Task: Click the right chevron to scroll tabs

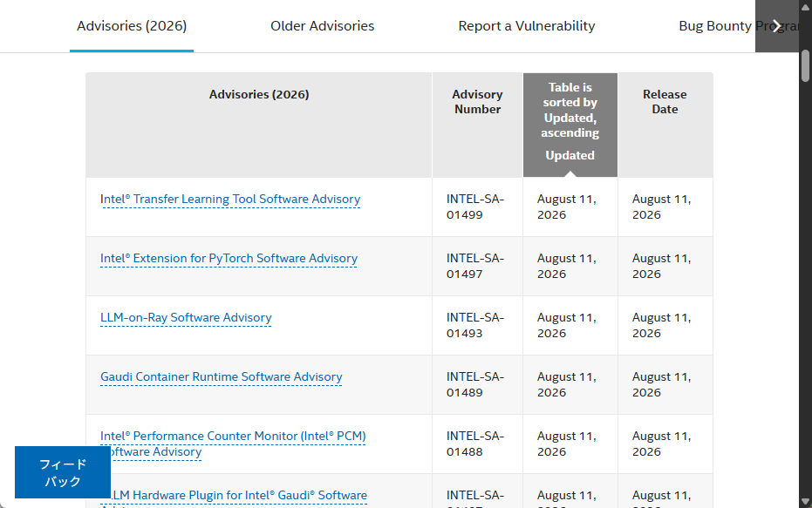Action: (776, 26)
